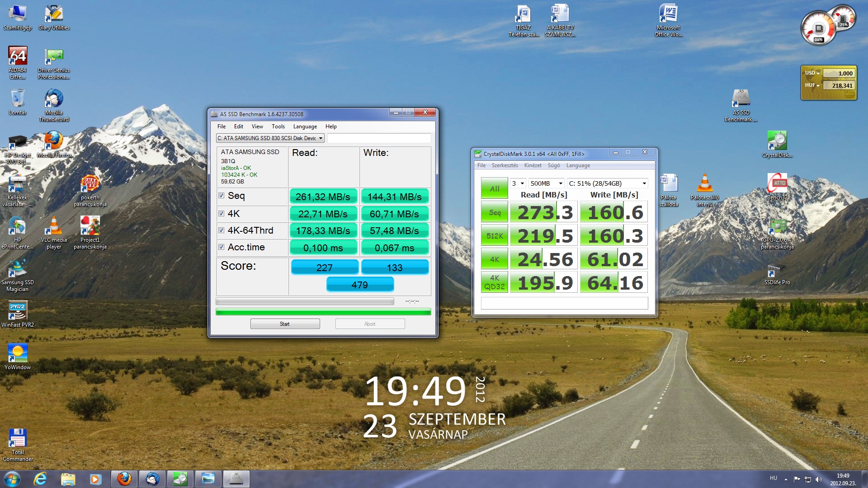The image size is (868, 488).
Task: Open SSDlife Pro desktop shortcut
Action: (x=777, y=270)
